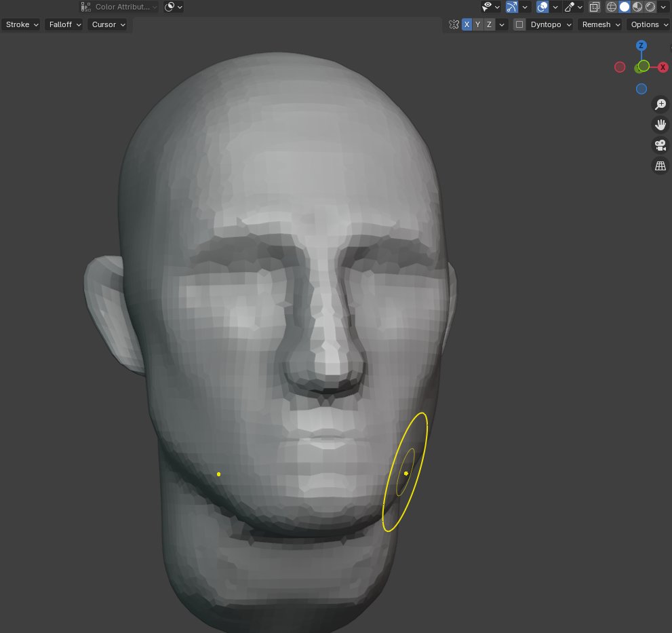Click the yellow symmetry brush dot on left jaw

click(218, 474)
